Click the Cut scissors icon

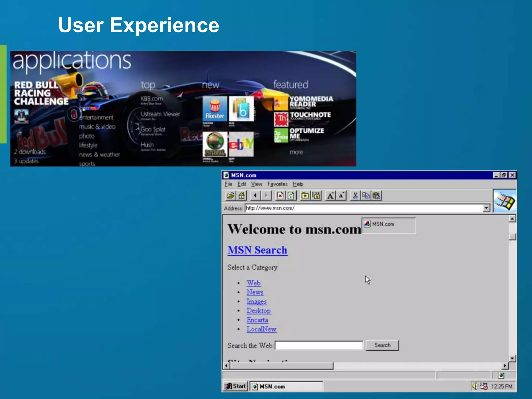pyautogui.click(x=355, y=195)
